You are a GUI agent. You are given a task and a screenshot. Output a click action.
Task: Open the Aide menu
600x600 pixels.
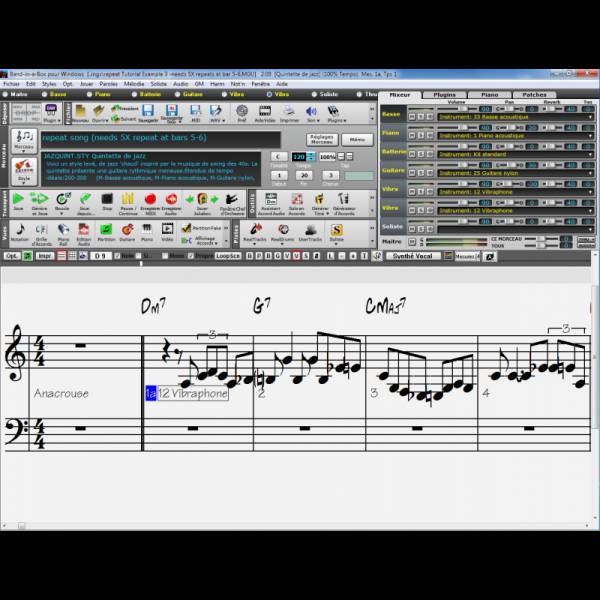pyautogui.click(x=282, y=84)
